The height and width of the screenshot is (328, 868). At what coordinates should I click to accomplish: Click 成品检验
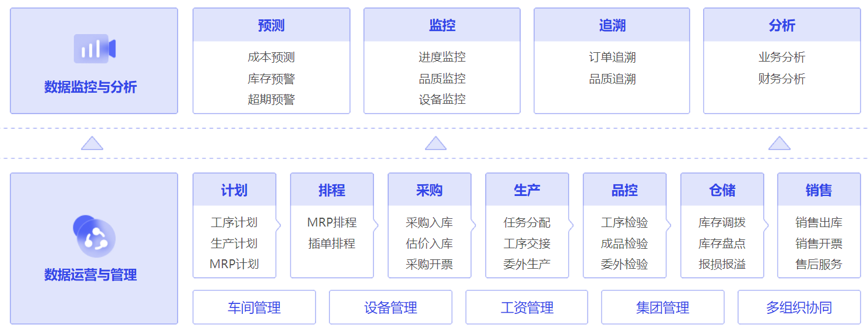click(624, 244)
